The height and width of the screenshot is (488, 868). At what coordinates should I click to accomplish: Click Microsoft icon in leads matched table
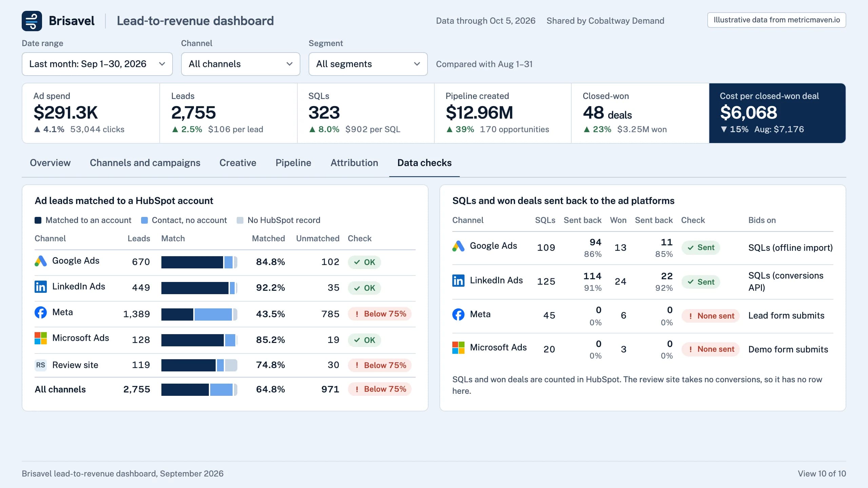coord(41,338)
